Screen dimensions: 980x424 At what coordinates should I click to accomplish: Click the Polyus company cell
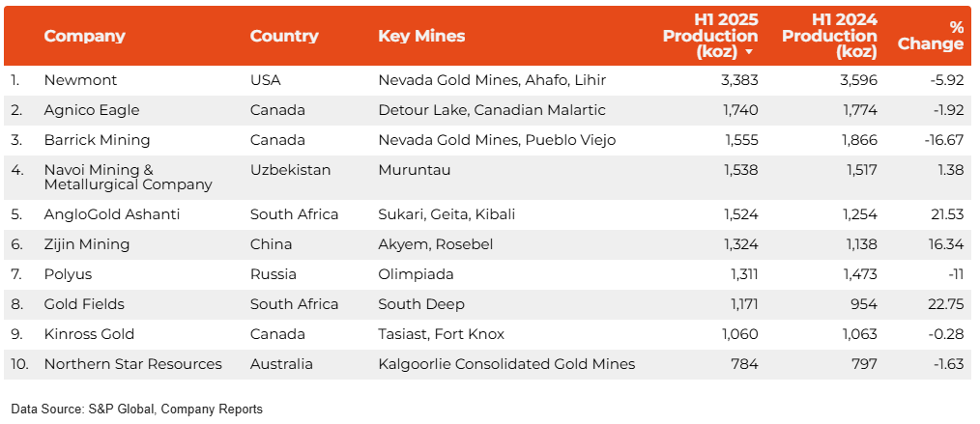coord(68,274)
